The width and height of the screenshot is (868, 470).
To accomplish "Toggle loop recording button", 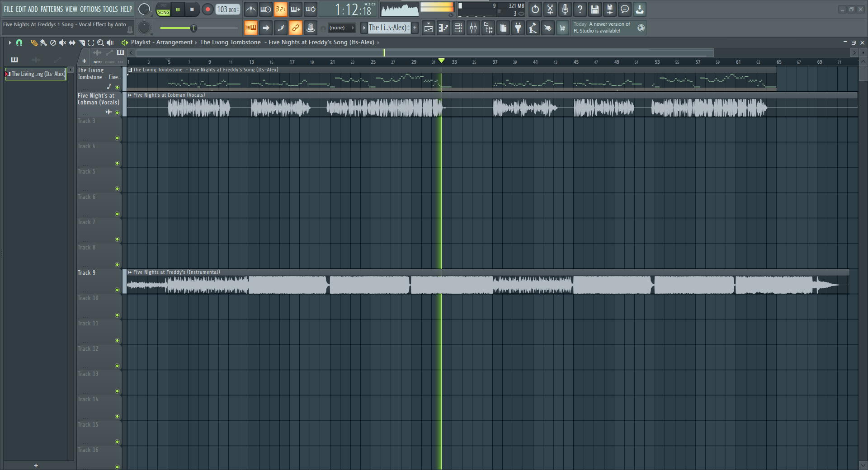I will pos(310,9).
